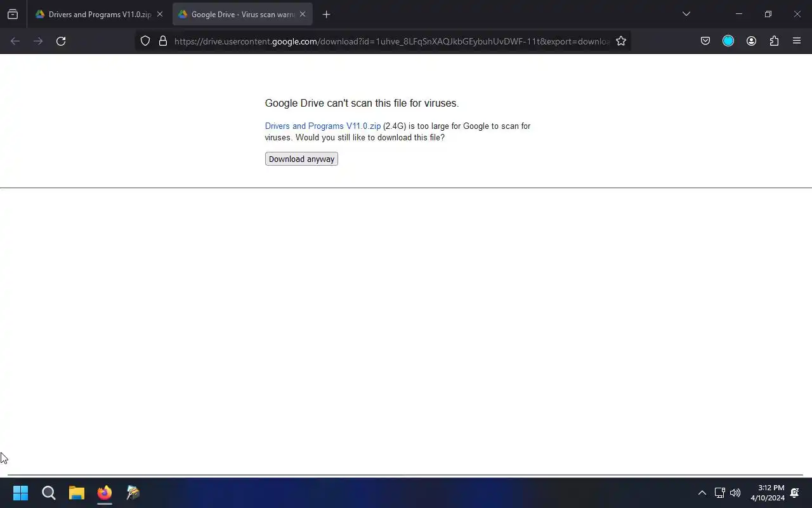This screenshot has height=508, width=812.
Task: View site security padlock information
Action: coord(163,41)
